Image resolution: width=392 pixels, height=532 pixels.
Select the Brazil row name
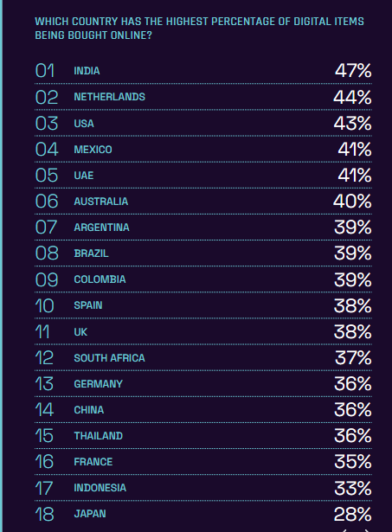click(92, 253)
